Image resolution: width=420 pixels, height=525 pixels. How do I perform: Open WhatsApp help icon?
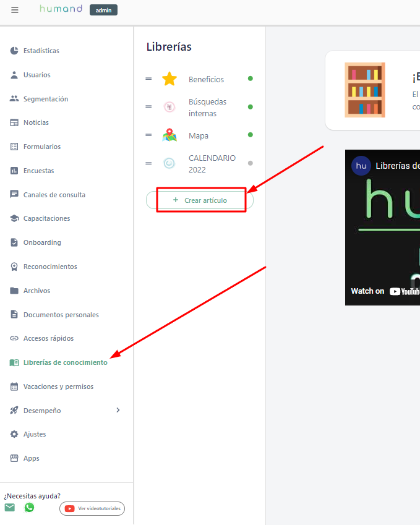29,508
